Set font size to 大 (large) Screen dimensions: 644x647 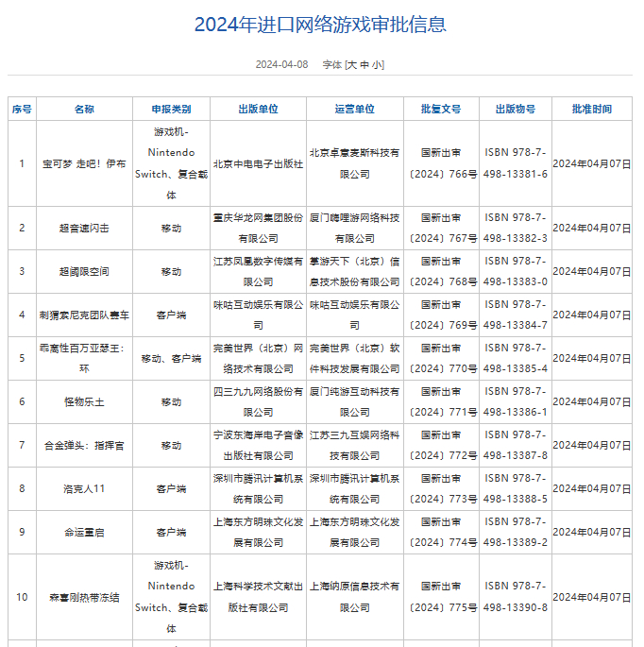click(352, 65)
